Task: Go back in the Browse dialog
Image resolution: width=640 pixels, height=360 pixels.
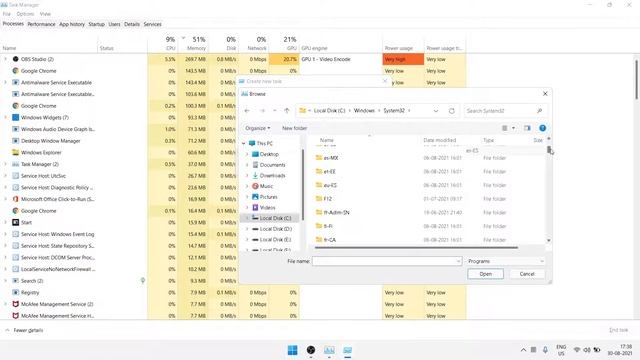Action: coord(247,111)
